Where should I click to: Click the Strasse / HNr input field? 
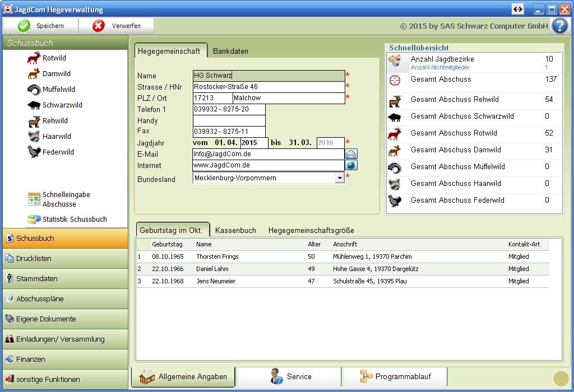click(269, 87)
